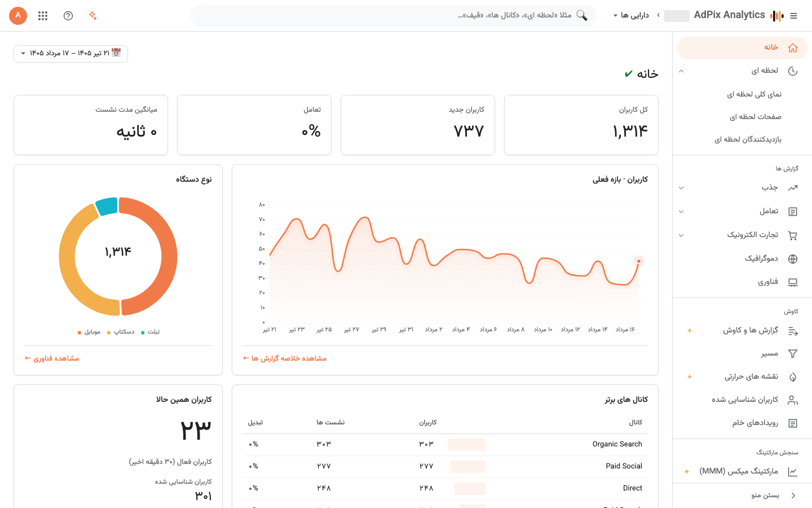Click the globe icon for دموگرافیک

pyautogui.click(x=793, y=259)
